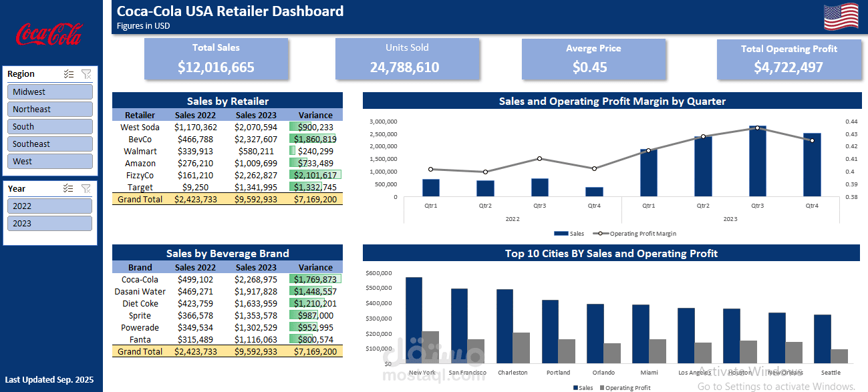Select the Units Sold card

pos(407,59)
